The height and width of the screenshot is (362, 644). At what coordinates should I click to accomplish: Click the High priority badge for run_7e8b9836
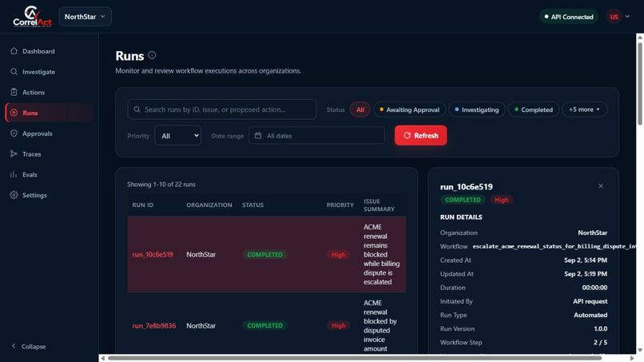[x=339, y=325]
